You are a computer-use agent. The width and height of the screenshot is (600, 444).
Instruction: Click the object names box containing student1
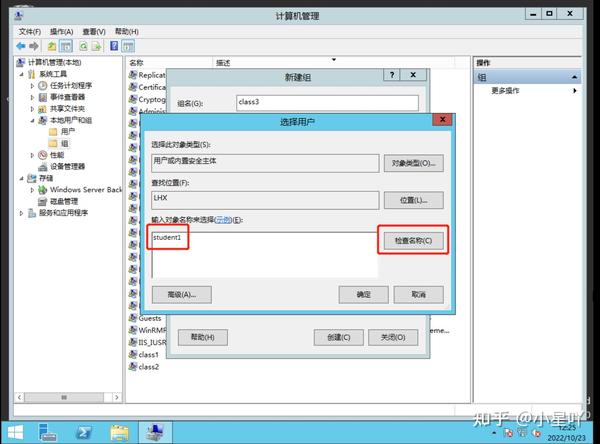coord(265,255)
